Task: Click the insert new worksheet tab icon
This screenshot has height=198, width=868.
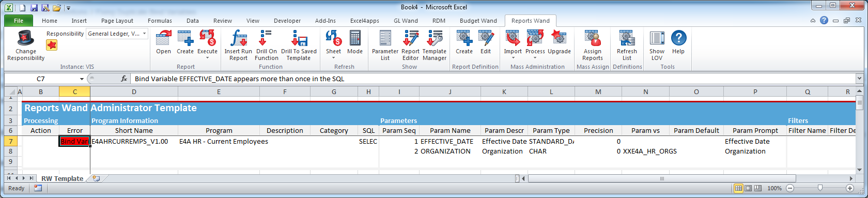Action: 96,178
